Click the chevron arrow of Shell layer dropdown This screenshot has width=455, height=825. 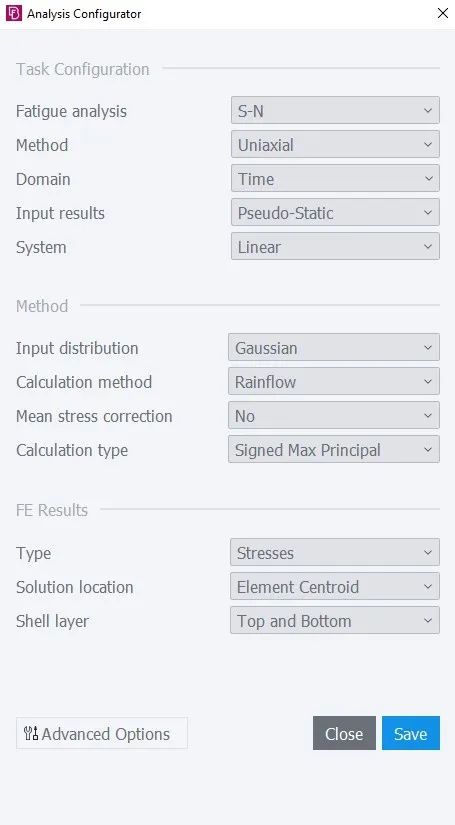[428, 621]
